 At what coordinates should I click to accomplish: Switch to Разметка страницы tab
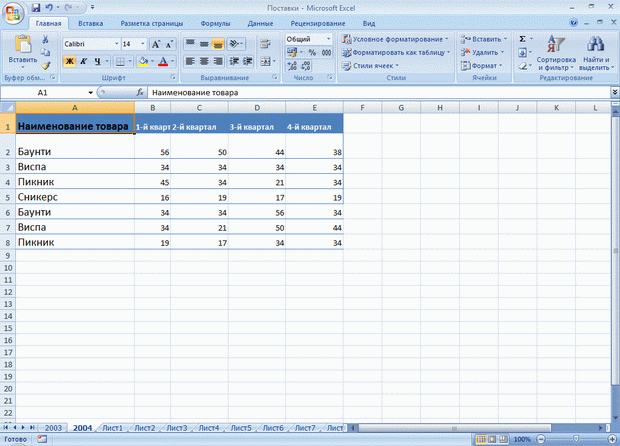click(151, 23)
